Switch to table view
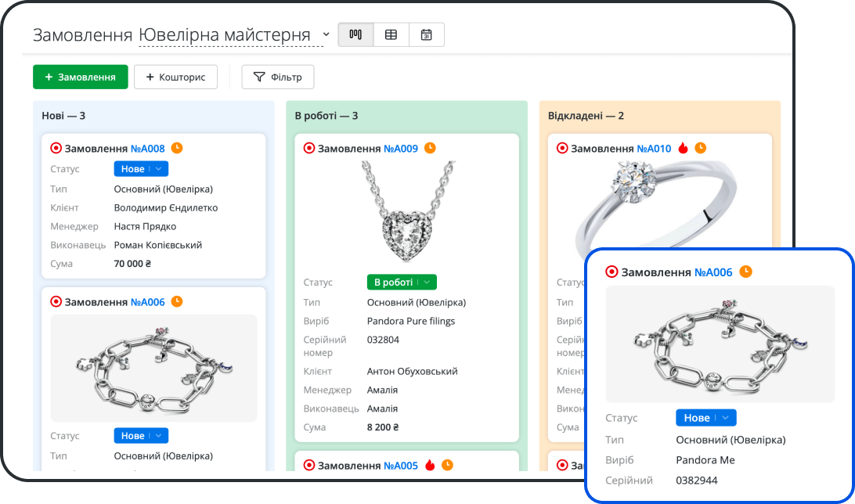The image size is (855, 504). [x=391, y=34]
